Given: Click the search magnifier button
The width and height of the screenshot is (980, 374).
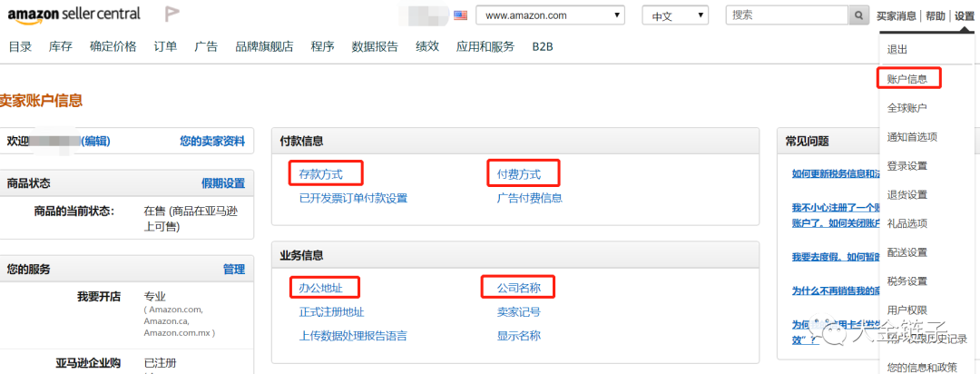Looking at the screenshot, I should (x=859, y=15).
